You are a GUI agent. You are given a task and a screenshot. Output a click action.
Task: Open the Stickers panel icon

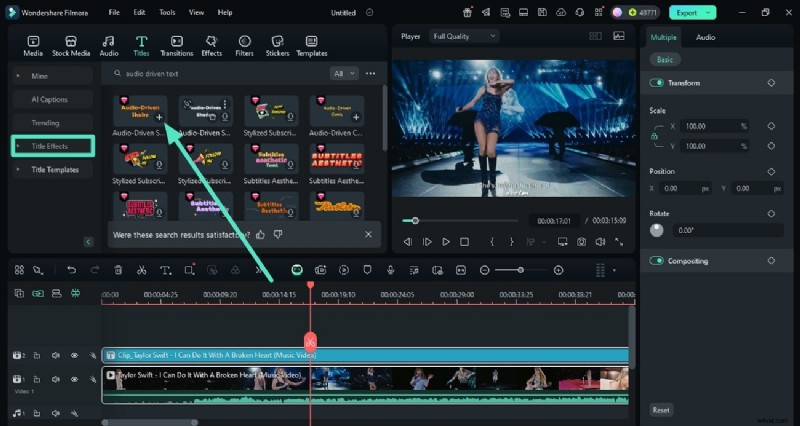click(x=277, y=41)
